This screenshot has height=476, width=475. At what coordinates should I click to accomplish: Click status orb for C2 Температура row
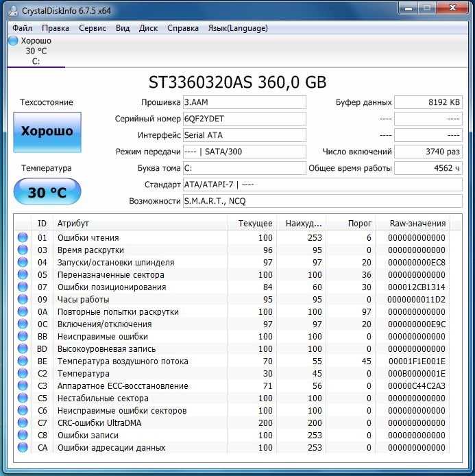(x=23, y=373)
